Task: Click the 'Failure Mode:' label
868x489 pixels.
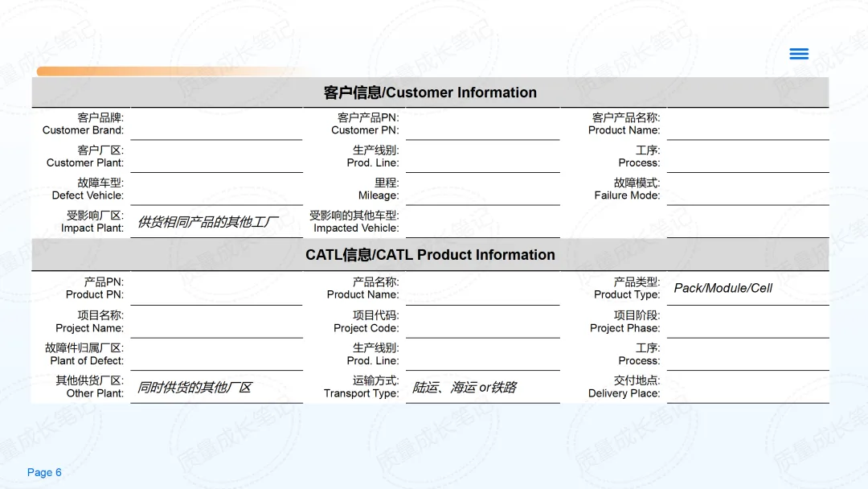Action: [x=627, y=195]
